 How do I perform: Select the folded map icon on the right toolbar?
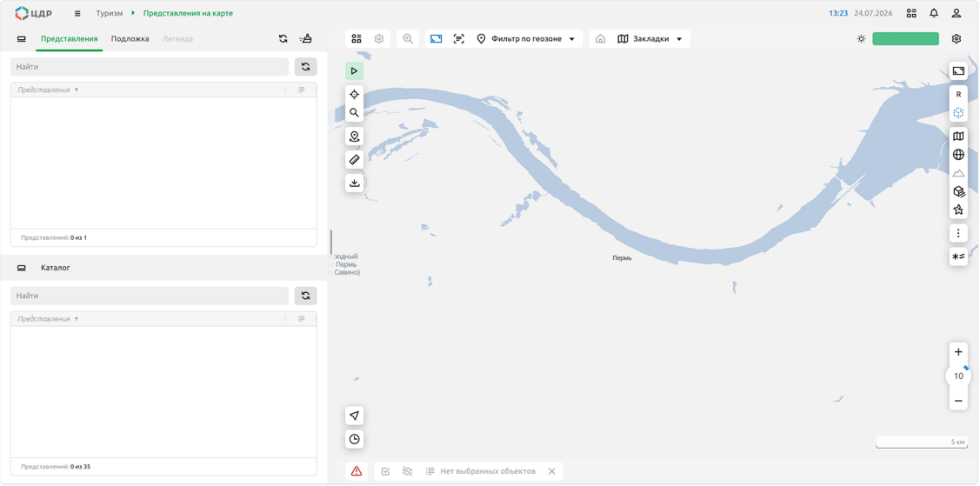pyautogui.click(x=958, y=136)
